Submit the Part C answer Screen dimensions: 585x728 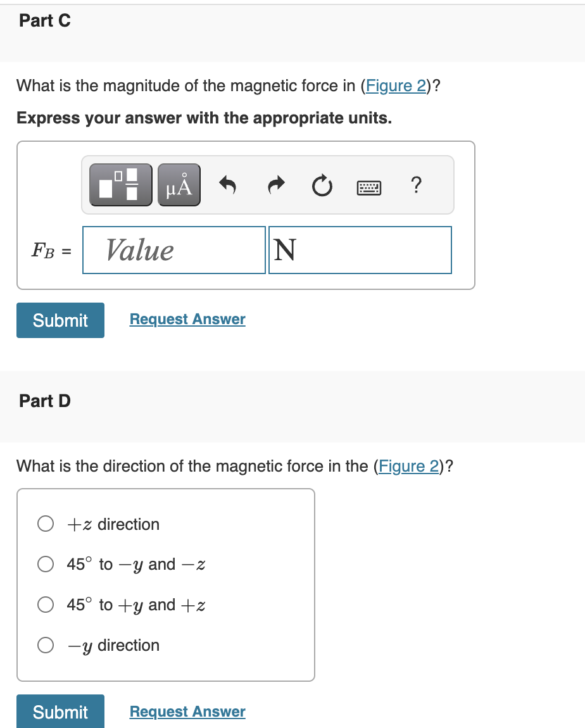pos(60,320)
